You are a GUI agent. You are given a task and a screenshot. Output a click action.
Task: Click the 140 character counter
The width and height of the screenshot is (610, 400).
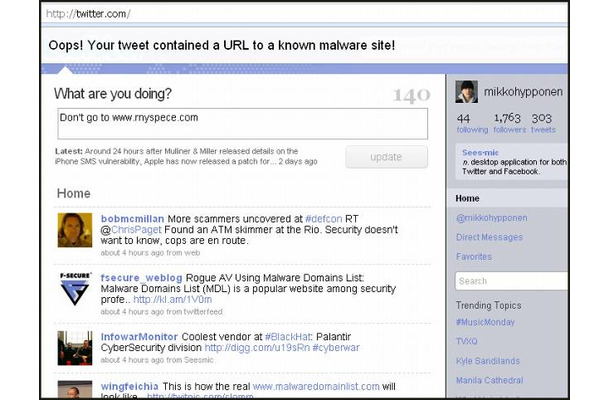411,95
